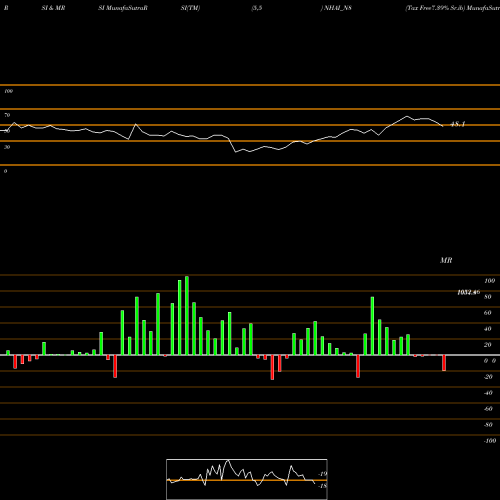
Task: Click the last red MR histogram bar
Action: 444,363
